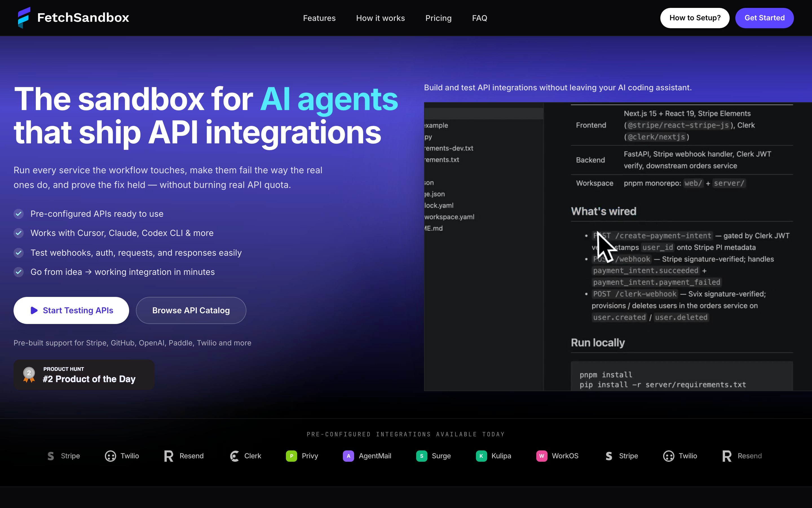812x508 pixels.
Task: Click the Run locally heading
Action: tap(598, 342)
